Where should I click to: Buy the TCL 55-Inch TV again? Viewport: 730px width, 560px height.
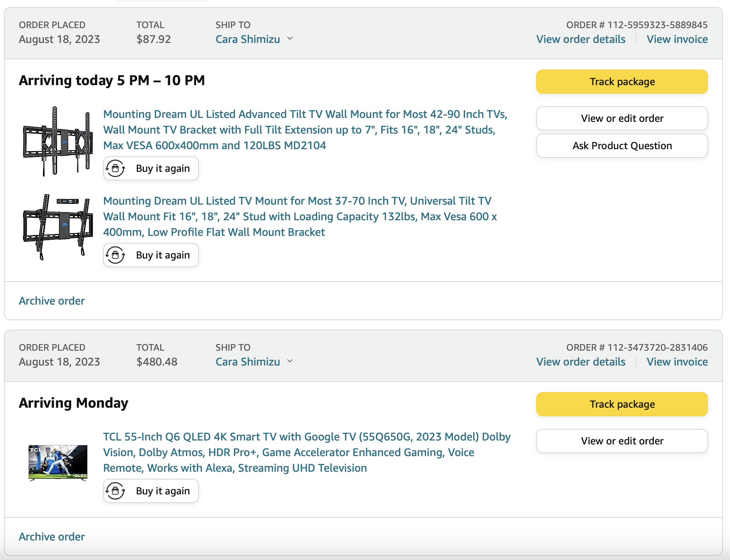pos(151,491)
